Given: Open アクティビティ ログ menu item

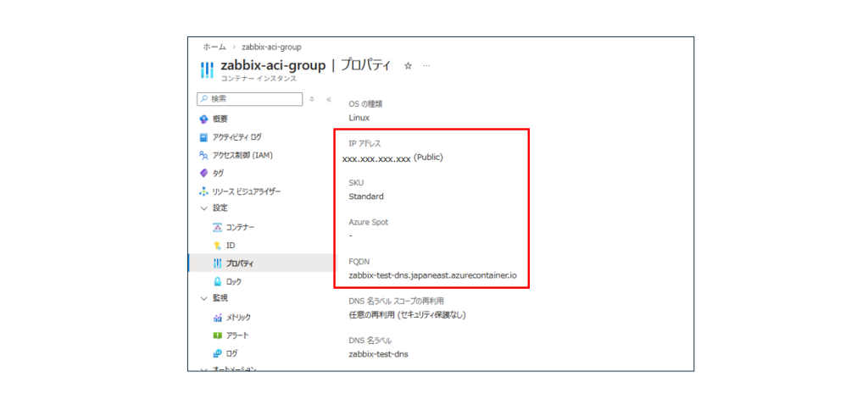Looking at the screenshot, I should point(237,137).
